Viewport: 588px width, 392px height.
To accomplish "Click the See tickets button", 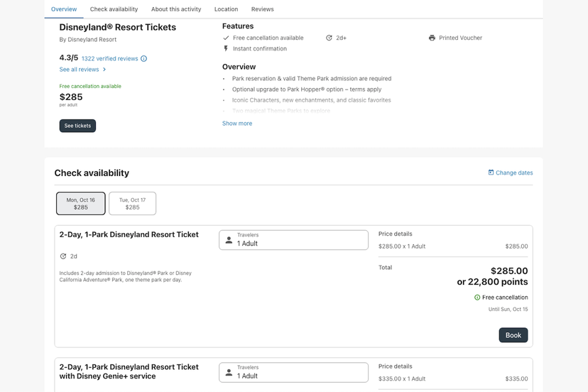I will [77, 126].
